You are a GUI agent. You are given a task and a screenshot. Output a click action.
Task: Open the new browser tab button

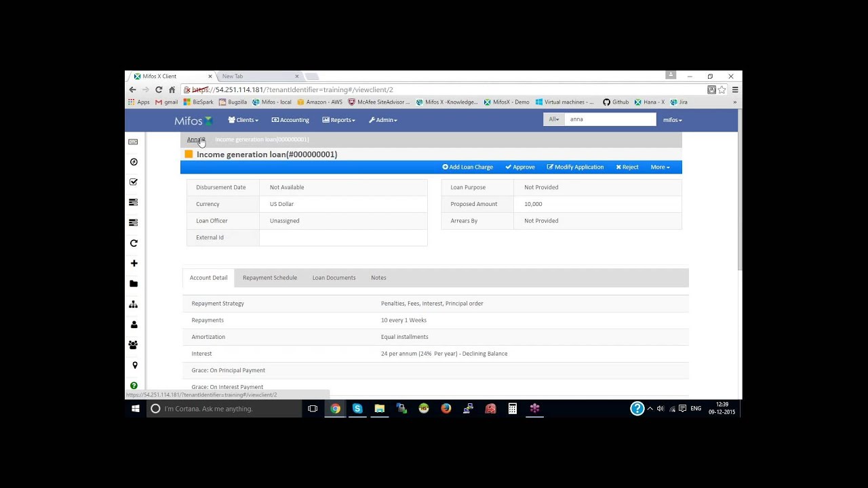pos(313,77)
